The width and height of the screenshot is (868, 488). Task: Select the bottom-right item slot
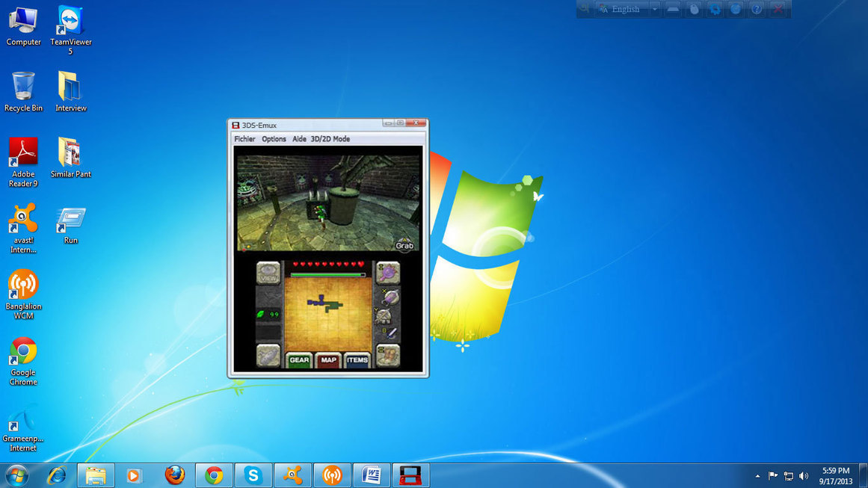click(x=388, y=355)
